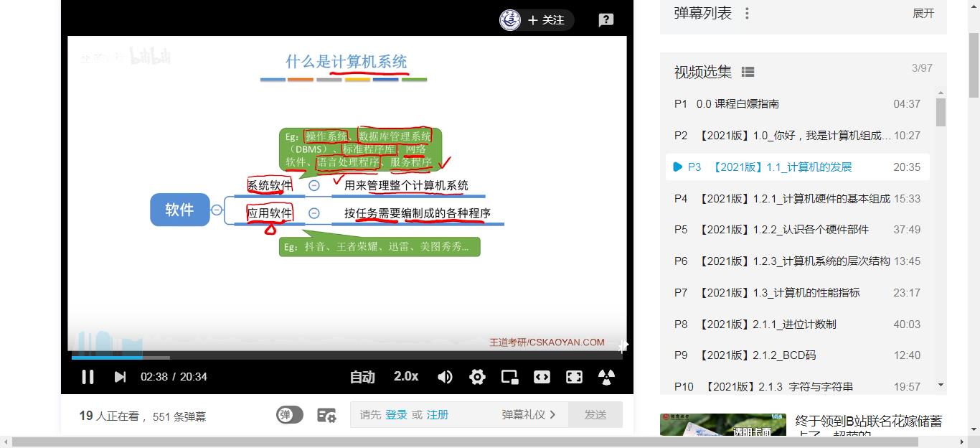Expand the danmaku list with 展开
980x448 pixels.
click(923, 14)
